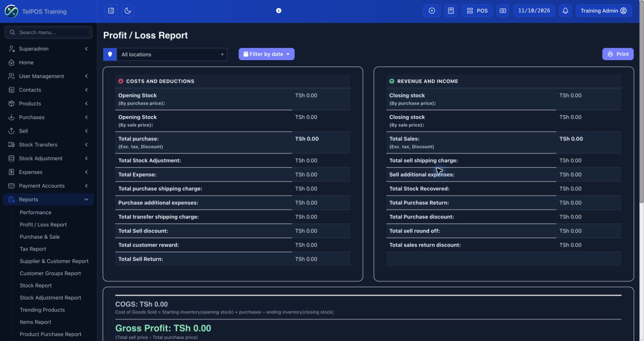This screenshot has width=644, height=341.
Task: Open the POS button
Action: [x=477, y=11]
